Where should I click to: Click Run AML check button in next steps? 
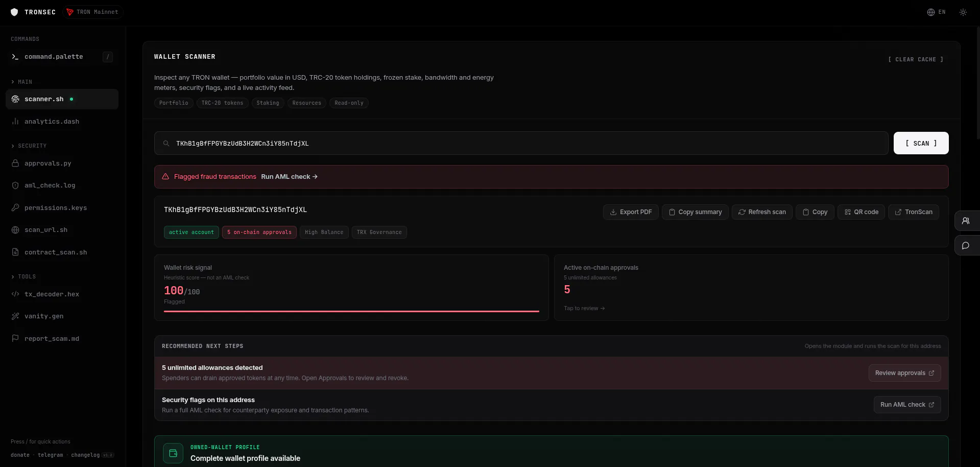pyautogui.click(x=907, y=405)
